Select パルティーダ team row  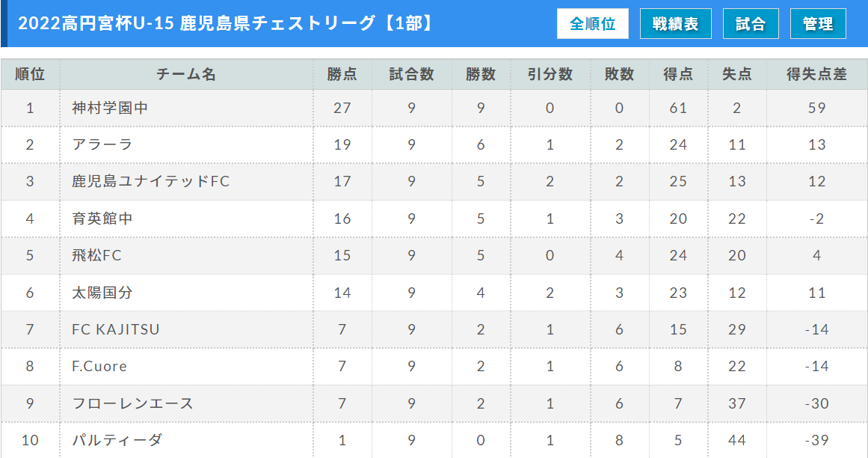(434, 440)
